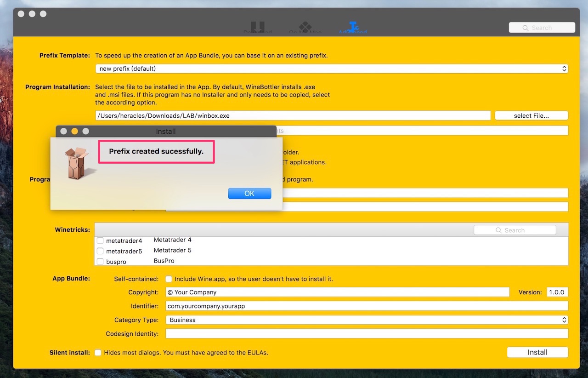The image size is (588, 378).
Task: Click the 'Winetricks:' label
Action: tap(73, 229)
